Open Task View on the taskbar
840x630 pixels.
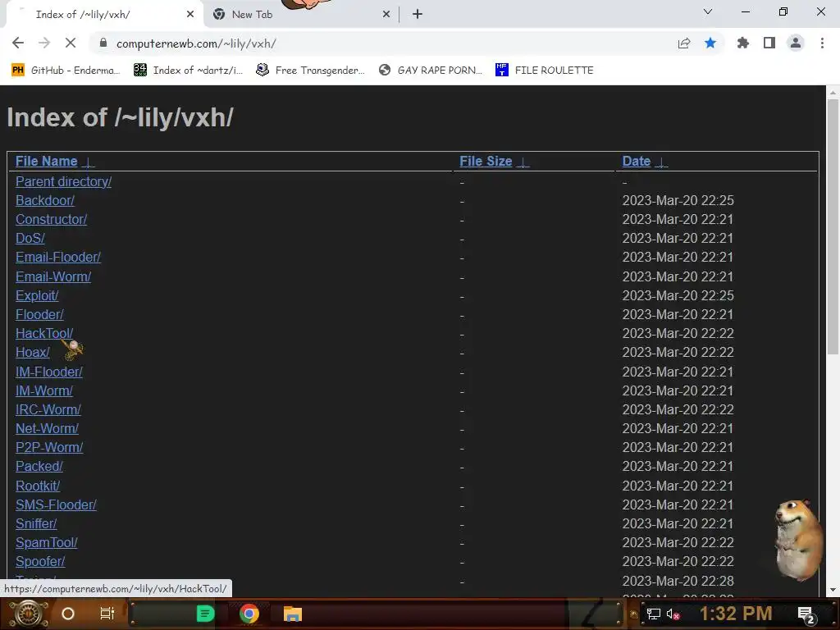click(x=107, y=614)
